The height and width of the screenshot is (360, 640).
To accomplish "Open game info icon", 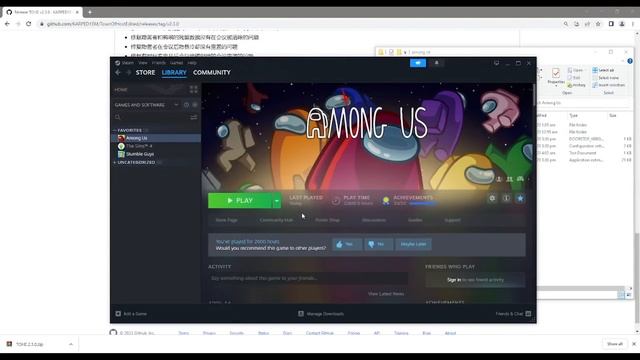I will coord(506,198).
